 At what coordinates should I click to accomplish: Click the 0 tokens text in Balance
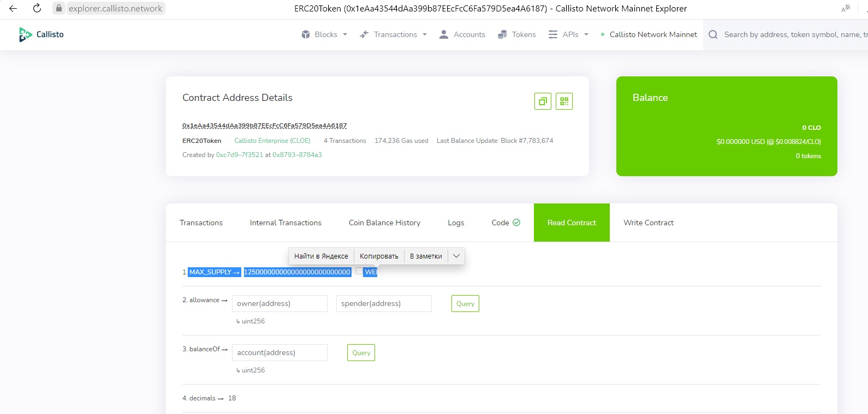tap(808, 156)
